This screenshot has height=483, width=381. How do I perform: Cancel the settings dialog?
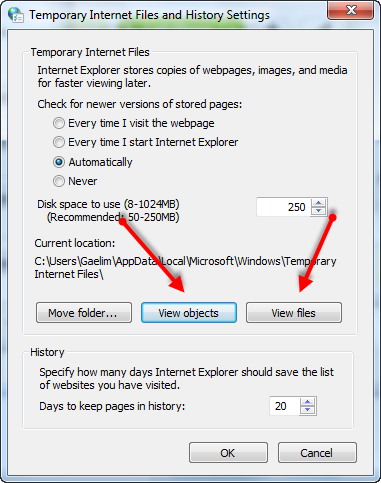click(317, 453)
